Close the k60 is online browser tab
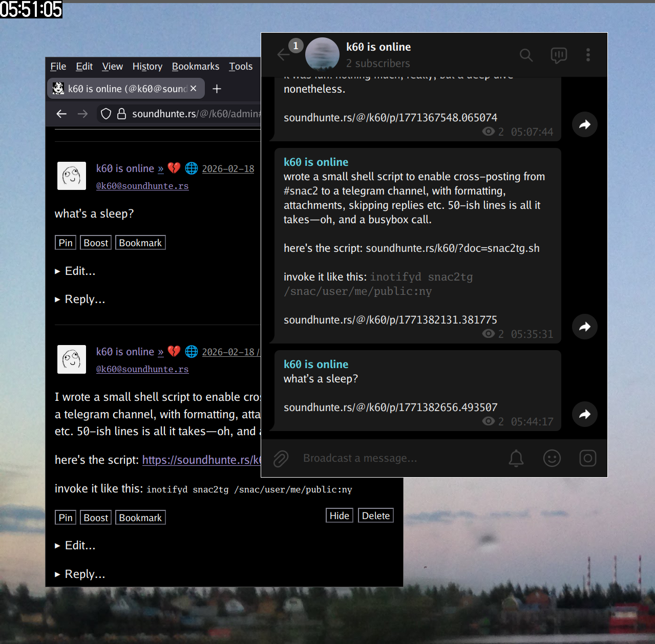The width and height of the screenshot is (655, 644). 193,89
